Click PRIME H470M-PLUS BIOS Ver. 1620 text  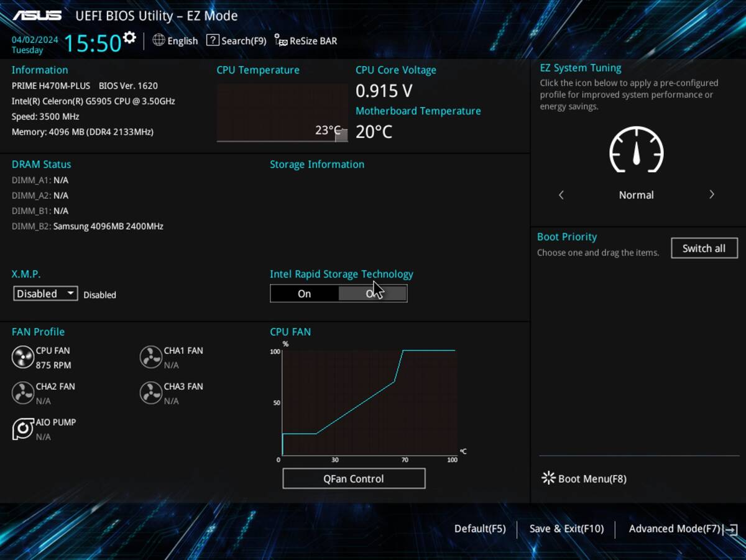click(x=85, y=86)
